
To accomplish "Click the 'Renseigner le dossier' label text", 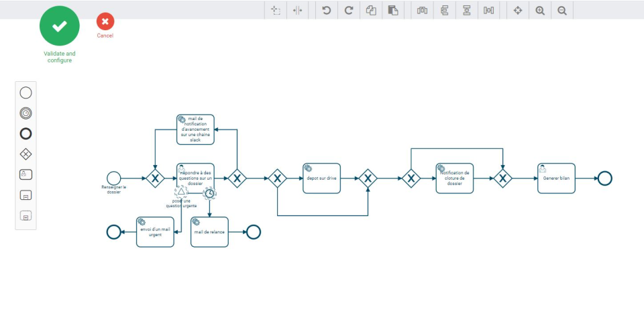I will tap(114, 189).
